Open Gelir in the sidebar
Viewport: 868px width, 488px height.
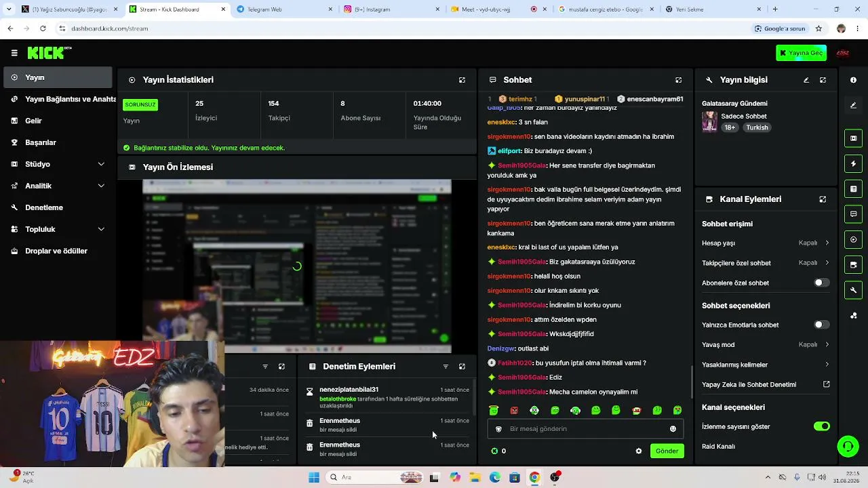click(x=58, y=121)
